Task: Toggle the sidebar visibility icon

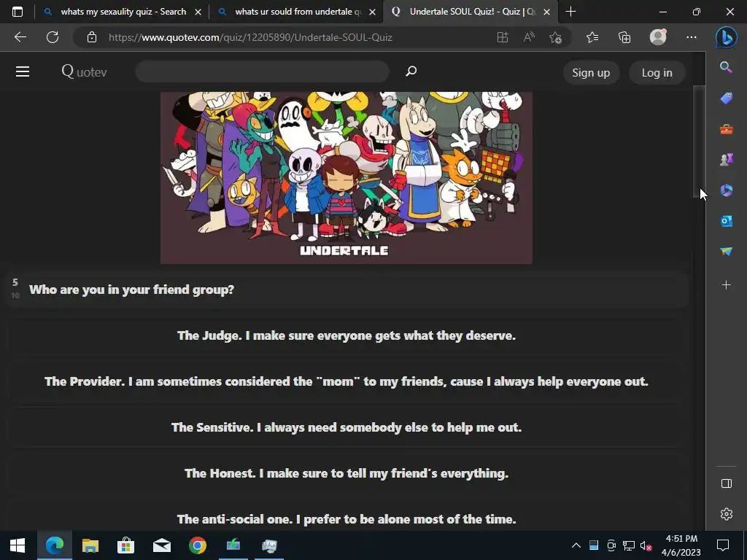Action: click(x=726, y=483)
